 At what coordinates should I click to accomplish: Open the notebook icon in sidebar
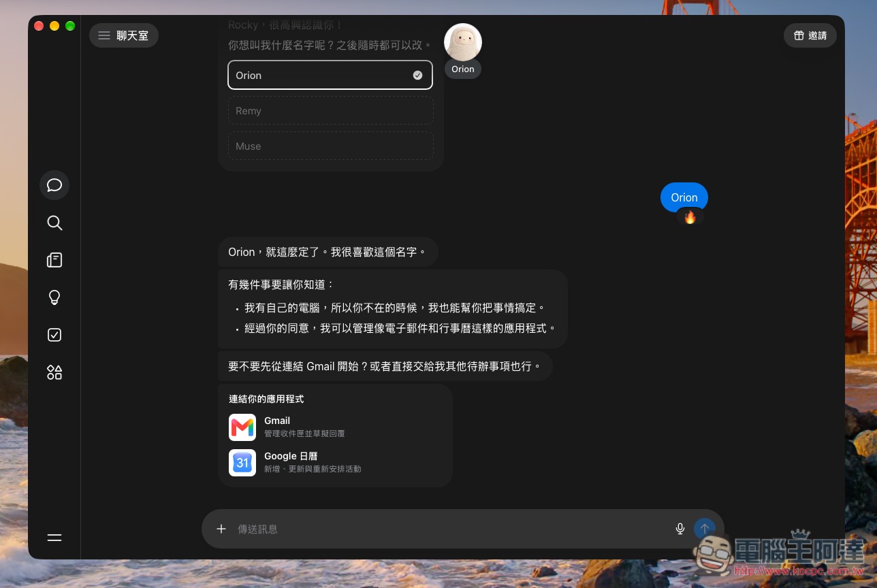[x=54, y=260]
